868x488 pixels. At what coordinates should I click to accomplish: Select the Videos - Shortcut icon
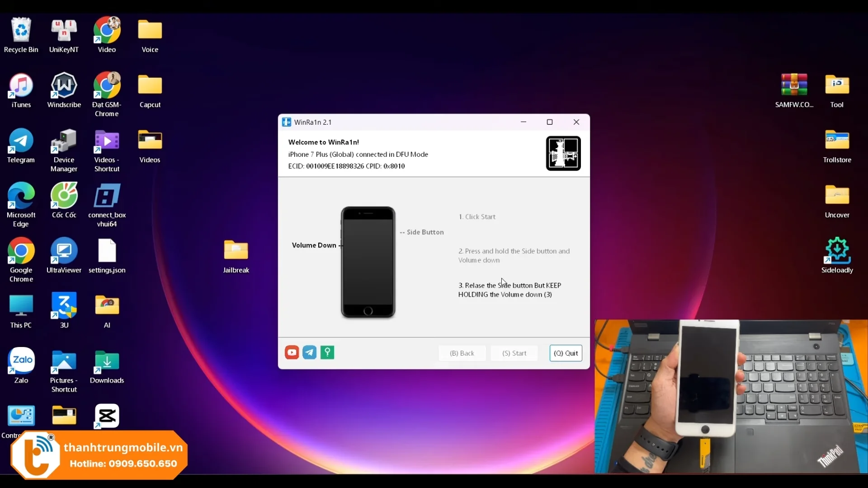[x=107, y=150]
